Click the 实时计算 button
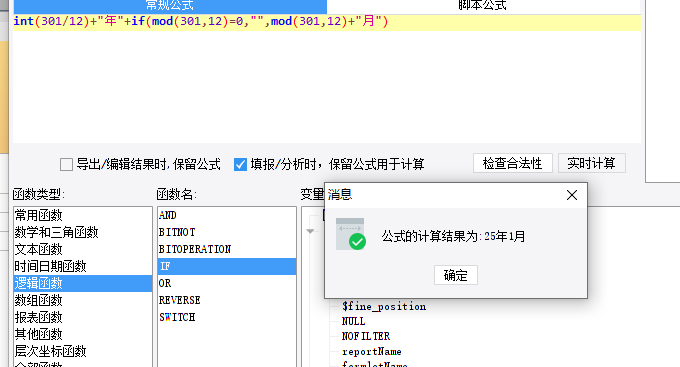 592,164
